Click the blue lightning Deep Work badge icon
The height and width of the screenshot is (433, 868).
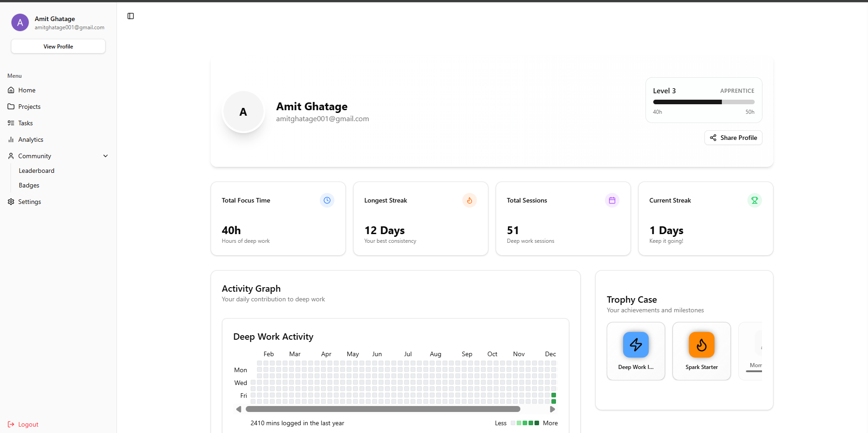tap(636, 345)
